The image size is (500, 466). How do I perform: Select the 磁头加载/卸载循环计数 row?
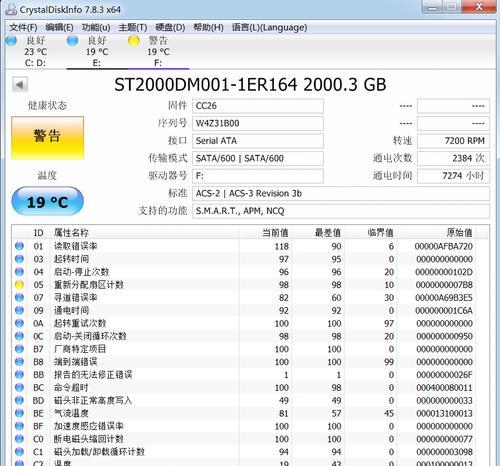coord(250,452)
